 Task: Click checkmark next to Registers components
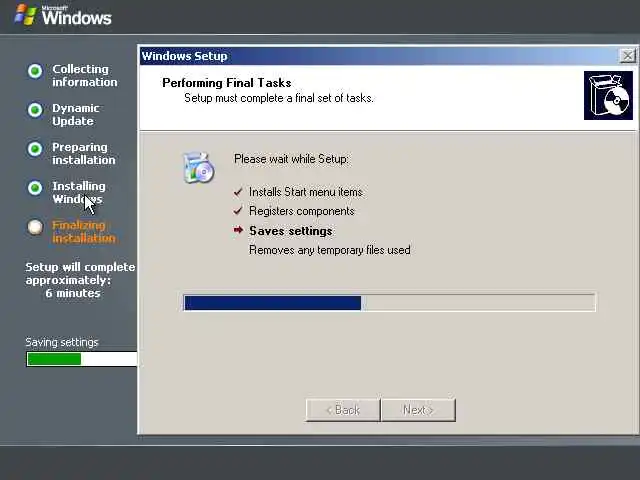(238, 211)
